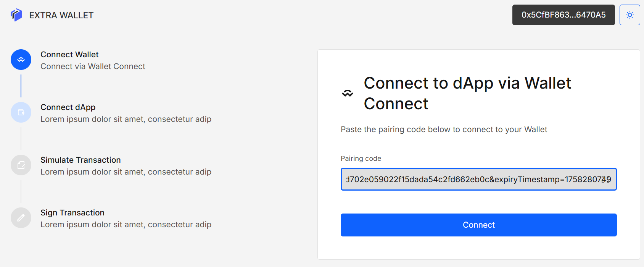Click the Pairing code input field

point(478,179)
